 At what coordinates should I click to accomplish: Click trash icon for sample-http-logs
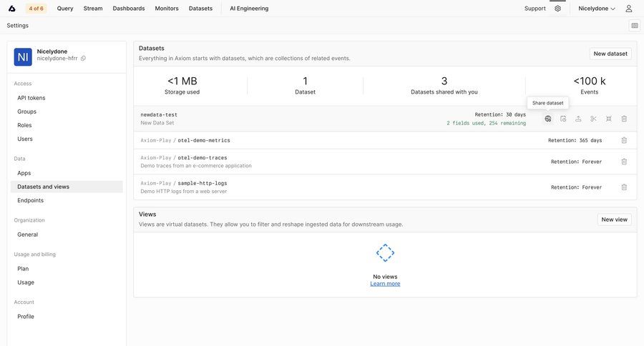coord(624,187)
